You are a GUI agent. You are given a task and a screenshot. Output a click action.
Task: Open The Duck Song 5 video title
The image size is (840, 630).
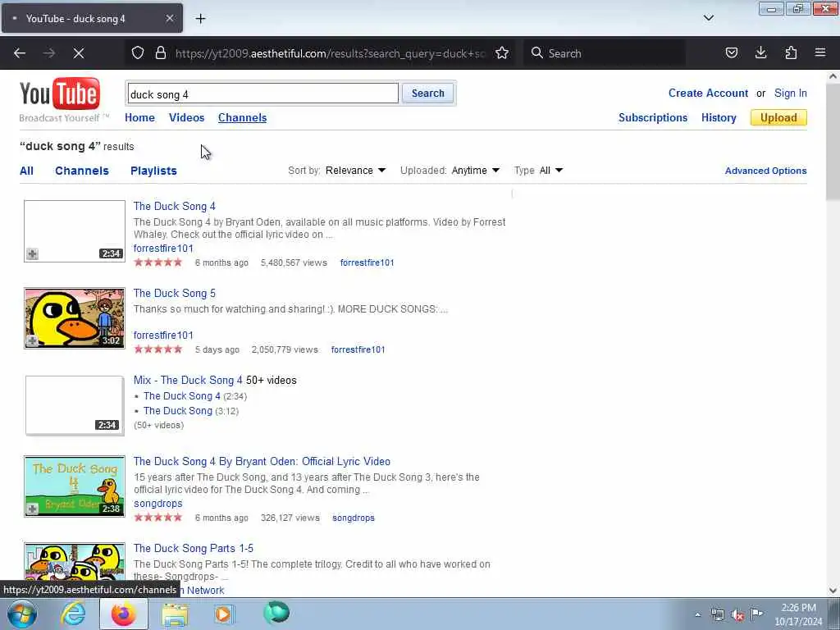click(x=174, y=294)
